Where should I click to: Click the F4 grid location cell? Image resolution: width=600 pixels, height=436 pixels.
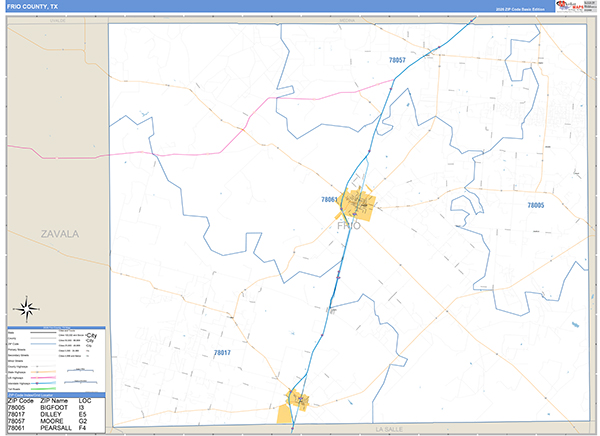pyautogui.click(x=82, y=428)
